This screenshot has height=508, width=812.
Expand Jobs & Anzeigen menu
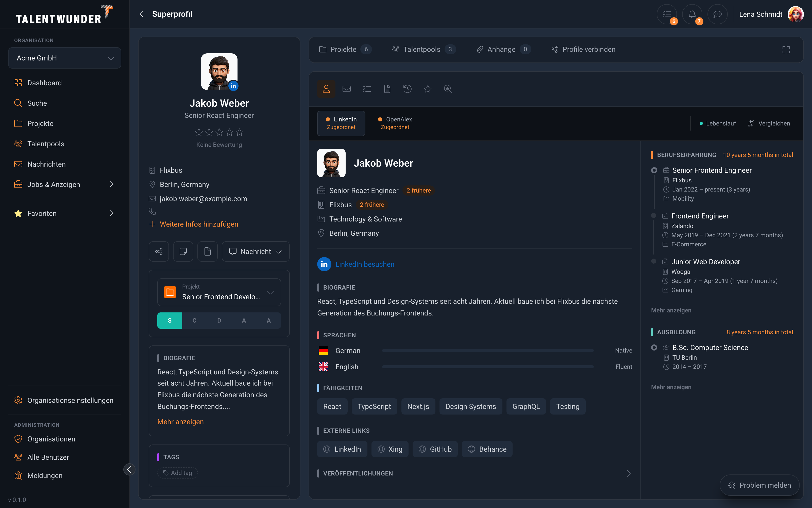pos(65,184)
